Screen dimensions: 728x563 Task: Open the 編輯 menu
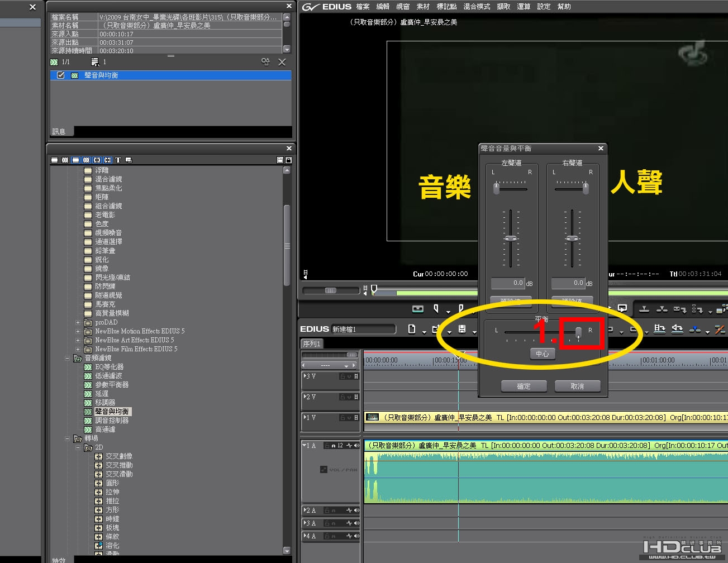[383, 7]
